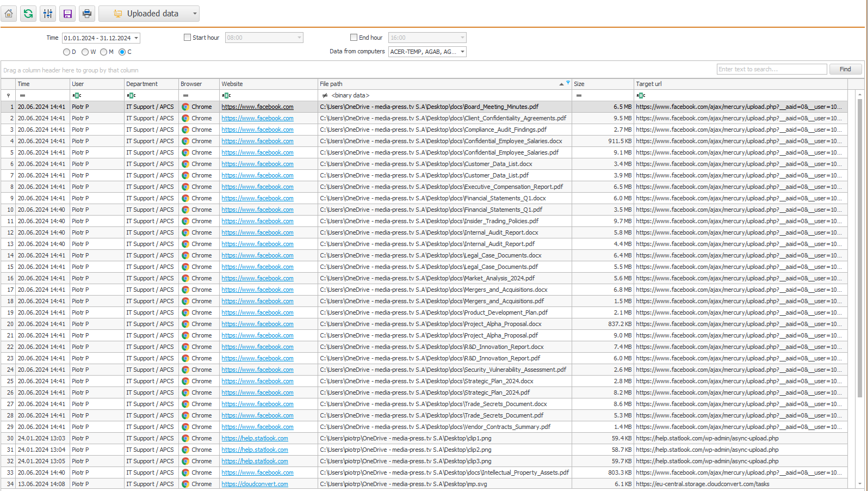The width and height of the screenshot is (868, 491).
Task: Sort by the Target url column header
Action: coord(741,84)
